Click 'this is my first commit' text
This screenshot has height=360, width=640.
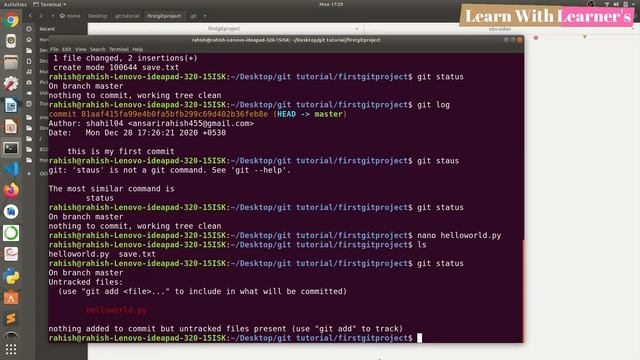click(121, 151)
